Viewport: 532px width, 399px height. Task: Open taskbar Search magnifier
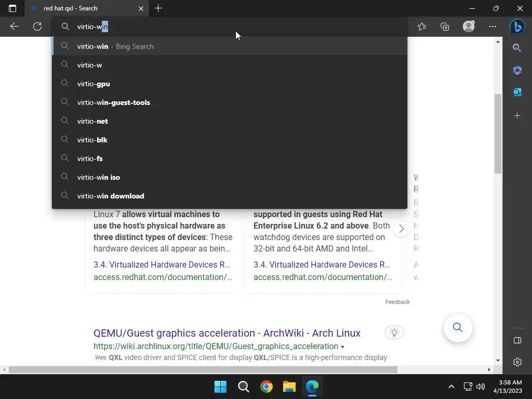(244, 387)
